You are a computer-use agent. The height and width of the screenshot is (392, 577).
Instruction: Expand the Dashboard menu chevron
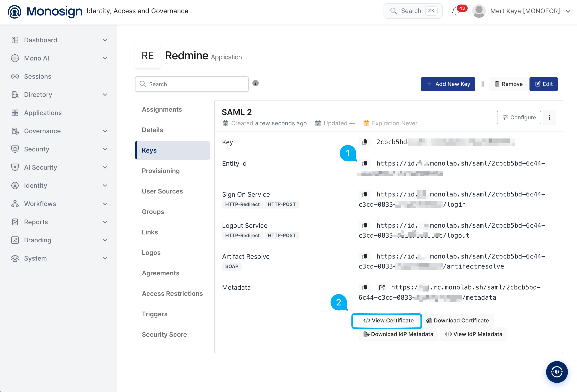pos(105,40)
